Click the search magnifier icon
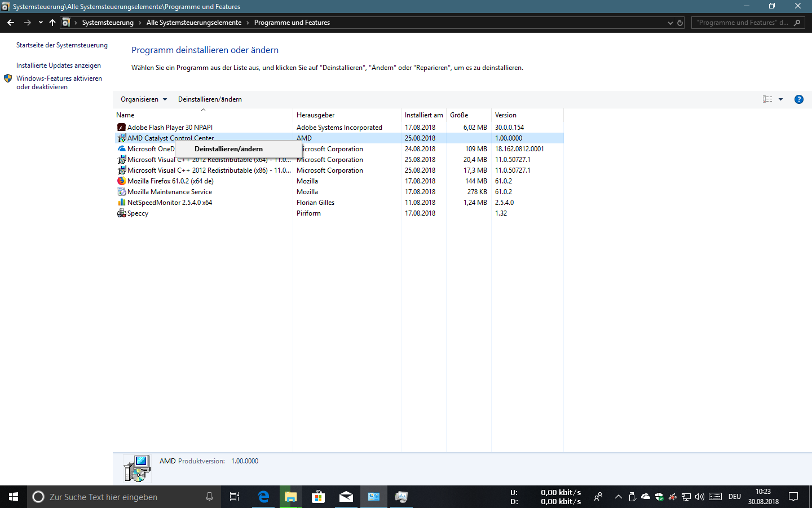 coord(797,23)
